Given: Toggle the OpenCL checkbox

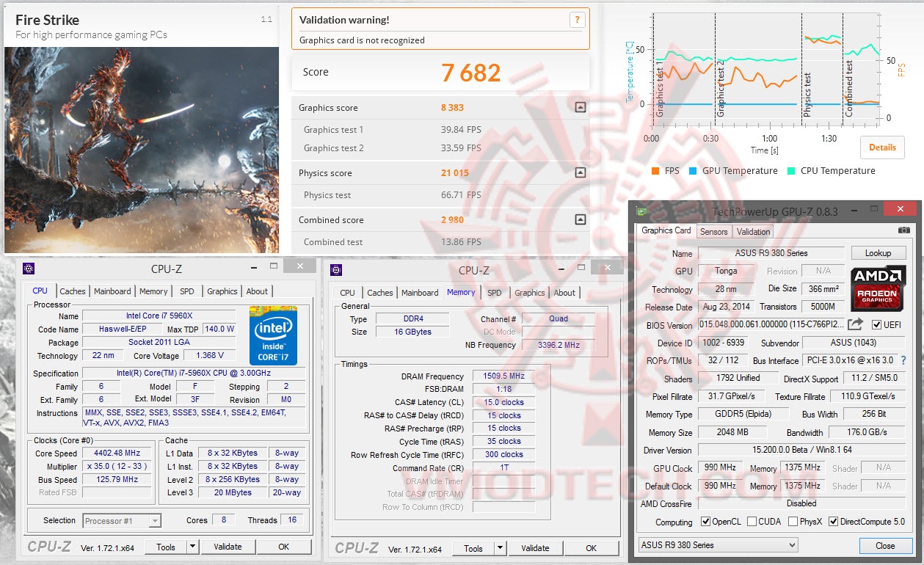Looking at the screenshot, I should coord(705,522).
